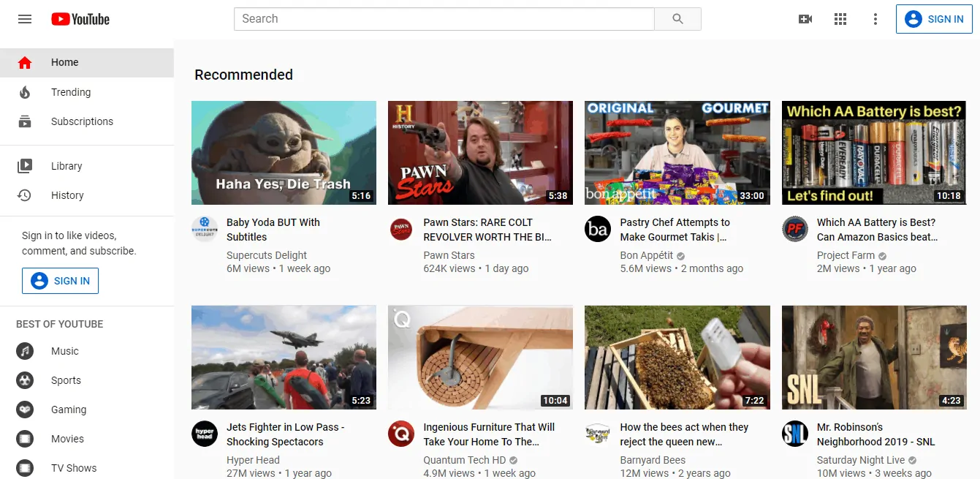Open the bees reject queen video thumbnail
This screenshot has height=479, width=980.
click(677, 358)
